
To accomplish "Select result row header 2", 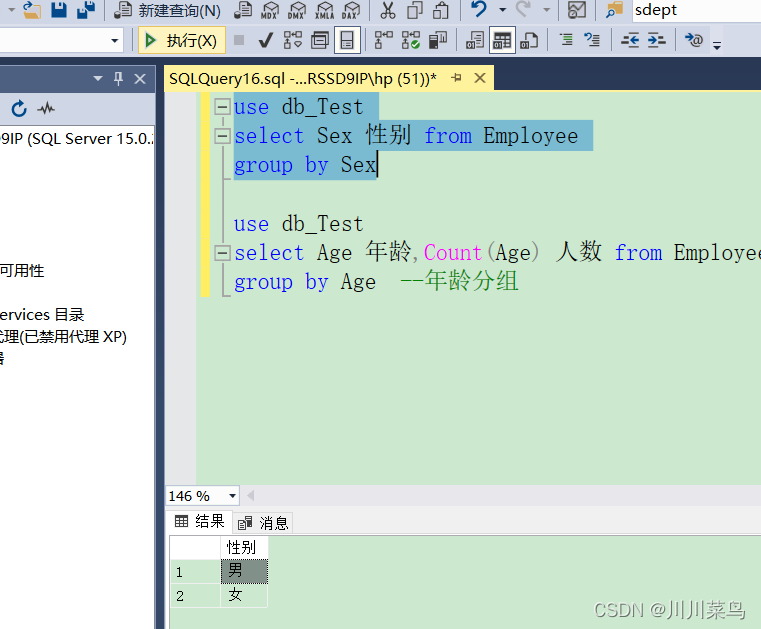I will pyautogui.click(x=196, y=596).
